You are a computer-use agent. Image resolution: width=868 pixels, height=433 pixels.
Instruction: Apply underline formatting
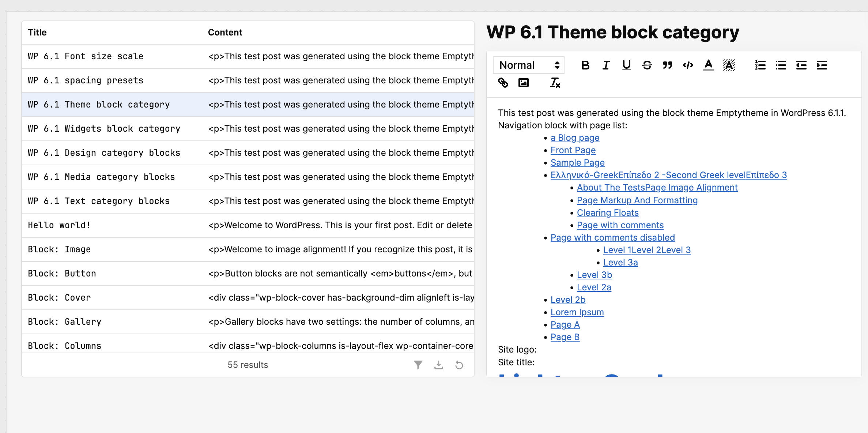point(626,65)
